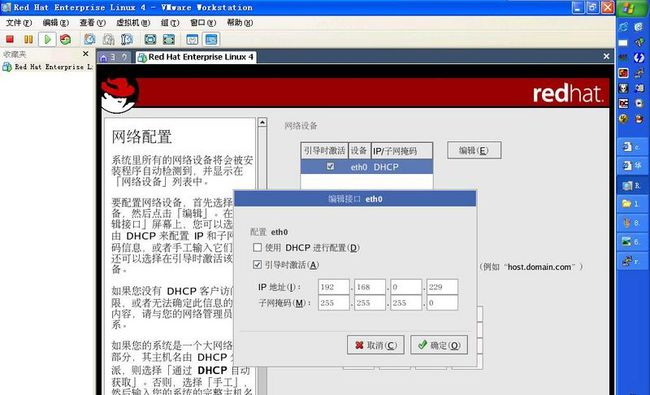
Task: Click the 取消(C) cancel button
Action: 376,345
